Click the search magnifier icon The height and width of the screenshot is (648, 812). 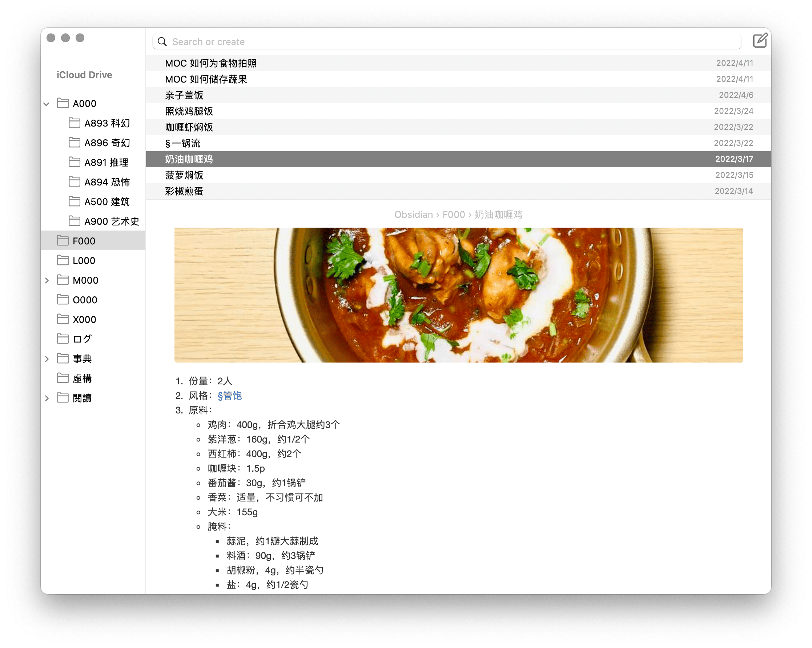click(x=162, y=41)
